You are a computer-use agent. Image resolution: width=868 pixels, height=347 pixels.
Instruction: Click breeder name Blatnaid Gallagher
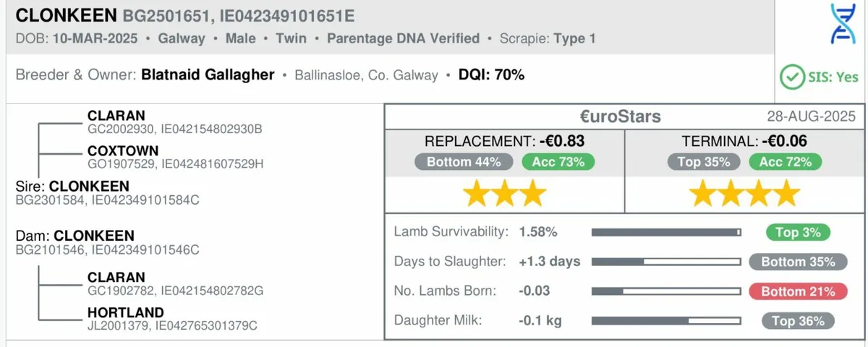click(x=208, y=74)
